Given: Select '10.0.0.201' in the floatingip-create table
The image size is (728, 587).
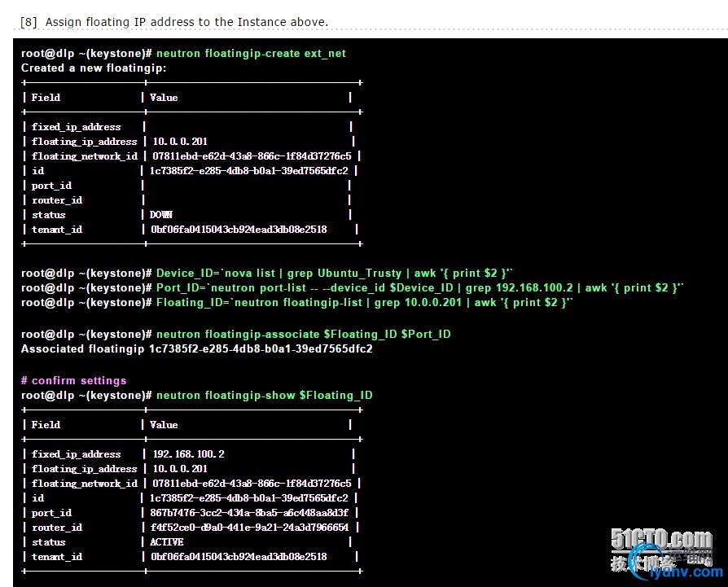Looking at the screenshot, I should tap(180, 142).
